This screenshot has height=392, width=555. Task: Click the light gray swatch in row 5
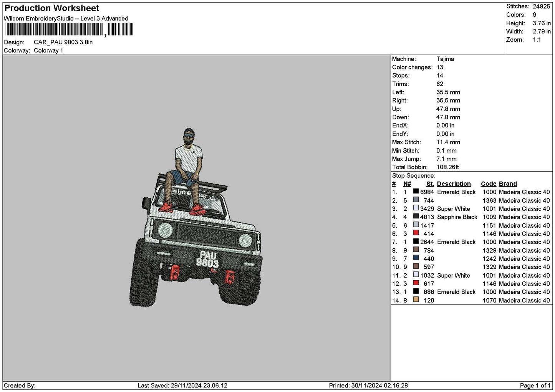pos(416,225)
